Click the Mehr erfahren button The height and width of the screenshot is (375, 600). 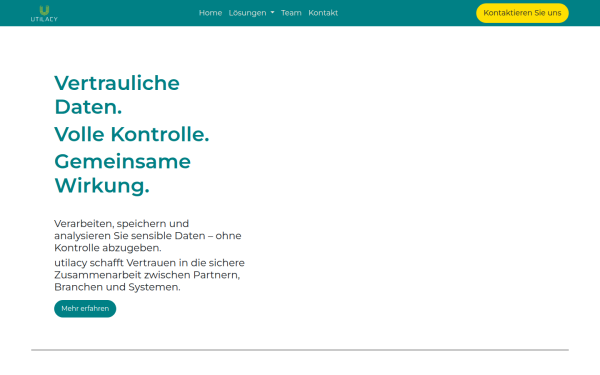point(85,308)
